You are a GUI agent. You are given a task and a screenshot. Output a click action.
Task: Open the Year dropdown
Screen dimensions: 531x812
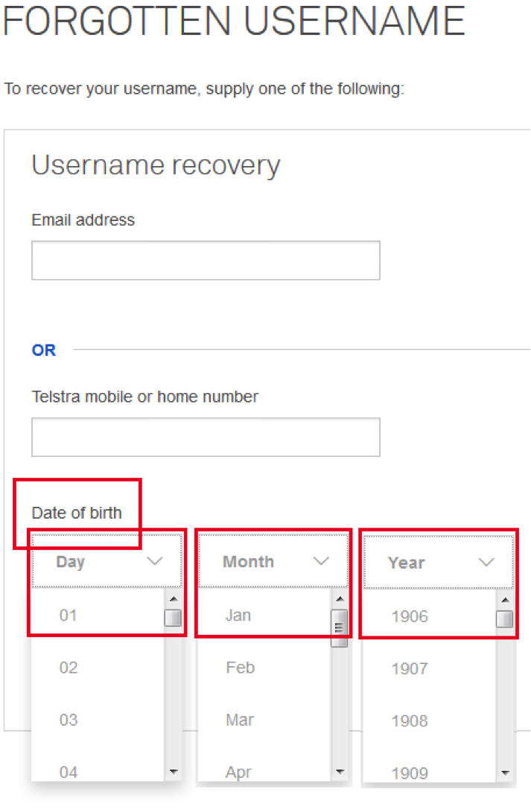pos(439,563)
